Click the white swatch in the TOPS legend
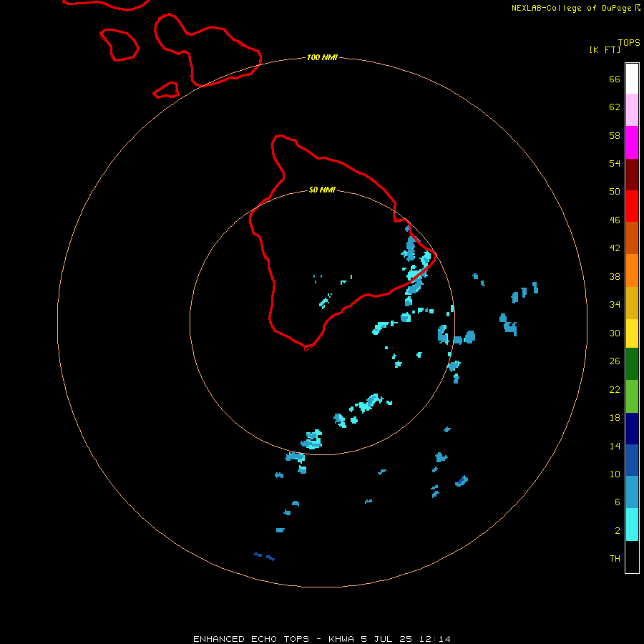 [x=632, y=79]
